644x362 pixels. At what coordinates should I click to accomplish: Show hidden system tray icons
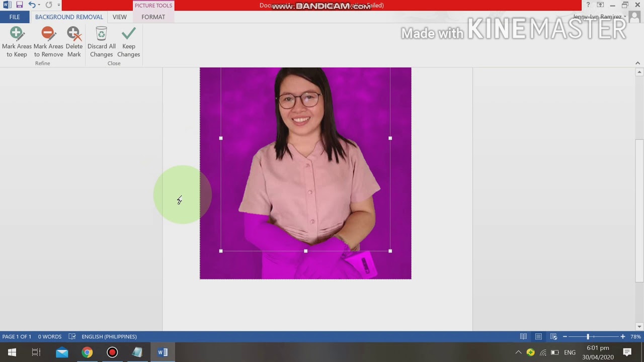(x=518, y=352)
